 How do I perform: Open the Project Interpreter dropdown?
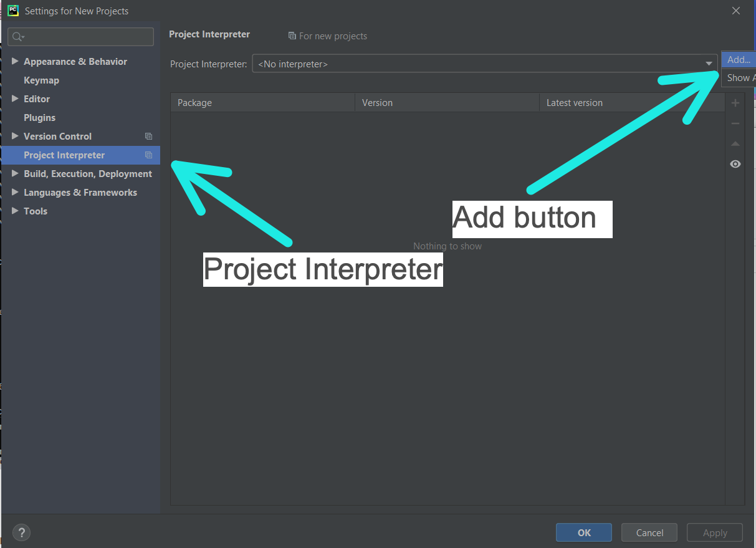(x=709, y=64)
